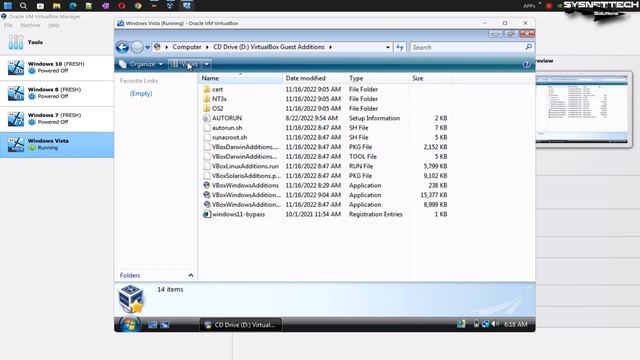Select VBoxWindowsAdditions 238 KB application icon
This screenshot has height=360, width=640.
(x=207, y=185)
